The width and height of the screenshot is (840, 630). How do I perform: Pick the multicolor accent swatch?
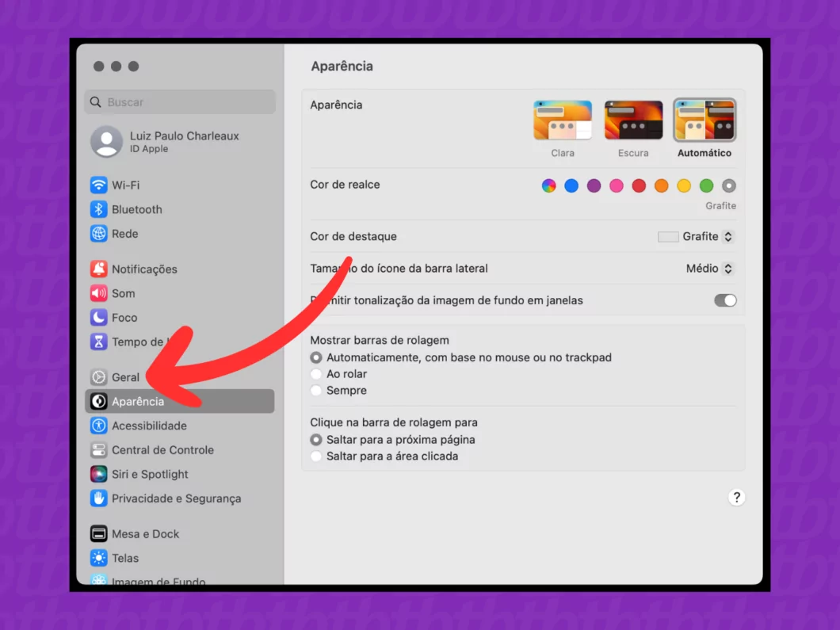click(548, 186)
